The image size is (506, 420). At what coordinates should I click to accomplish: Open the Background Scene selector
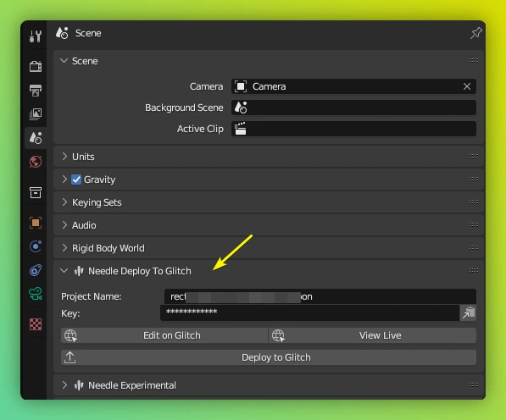[x=353, y=108]
